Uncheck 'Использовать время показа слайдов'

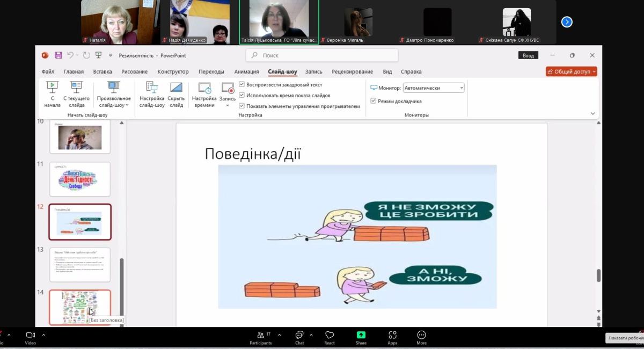tap(241, 95)
